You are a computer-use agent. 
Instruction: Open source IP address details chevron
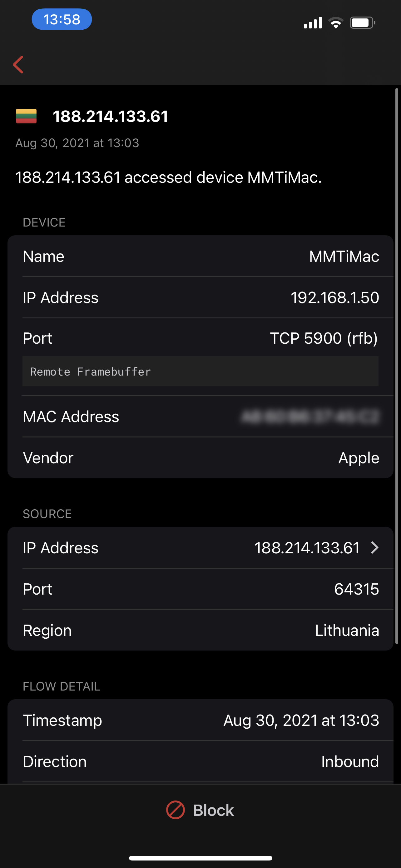(x=375, y=547)
